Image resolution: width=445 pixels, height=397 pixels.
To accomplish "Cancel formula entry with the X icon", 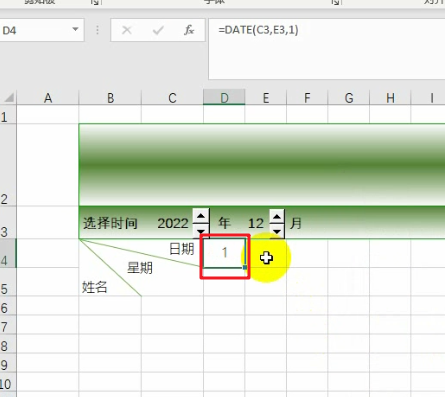I will 127,30.
